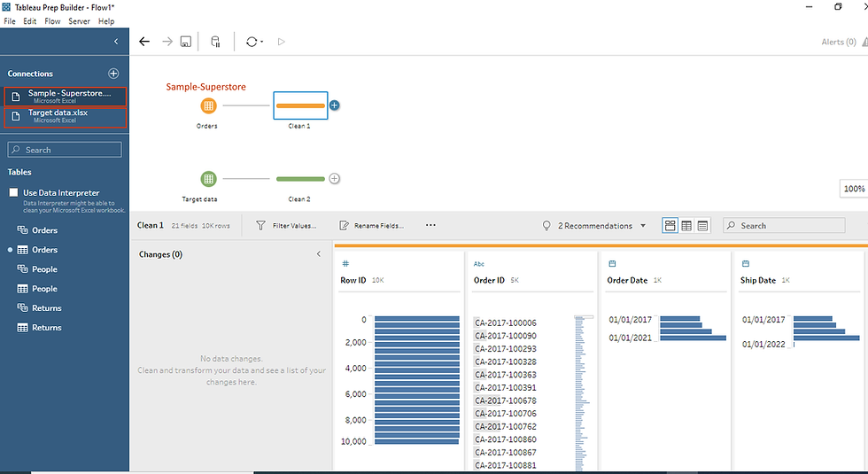Viewport: 868px width, 474px height.
Task: Open the Edit menu
Action: [x=29, y=21]
